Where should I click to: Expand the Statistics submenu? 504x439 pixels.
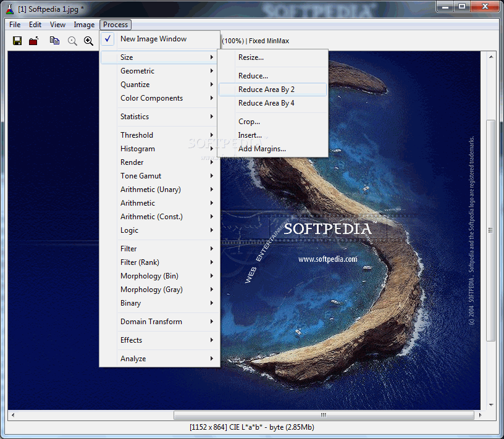pos(160,117)
